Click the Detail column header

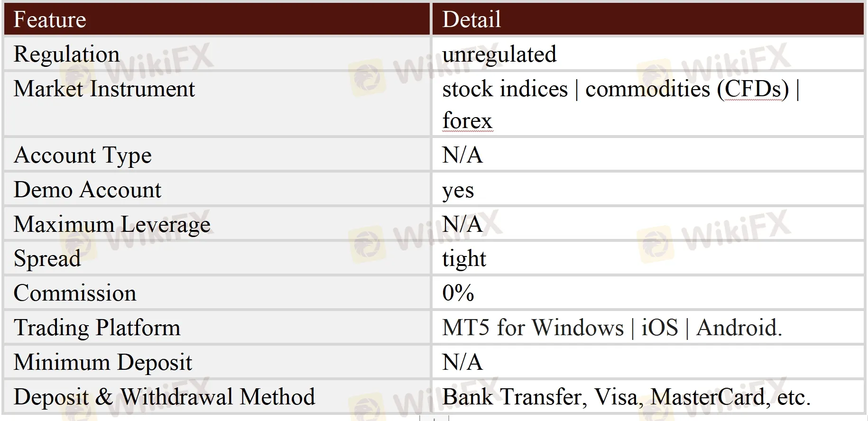tap(471, 20)
